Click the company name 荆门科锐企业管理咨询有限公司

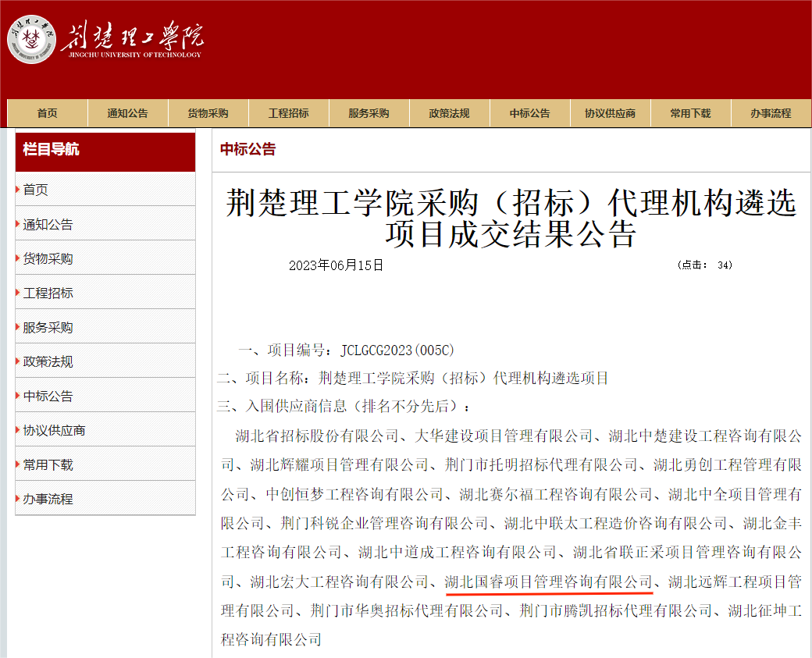pyautogui.click(x=384, y=524)
